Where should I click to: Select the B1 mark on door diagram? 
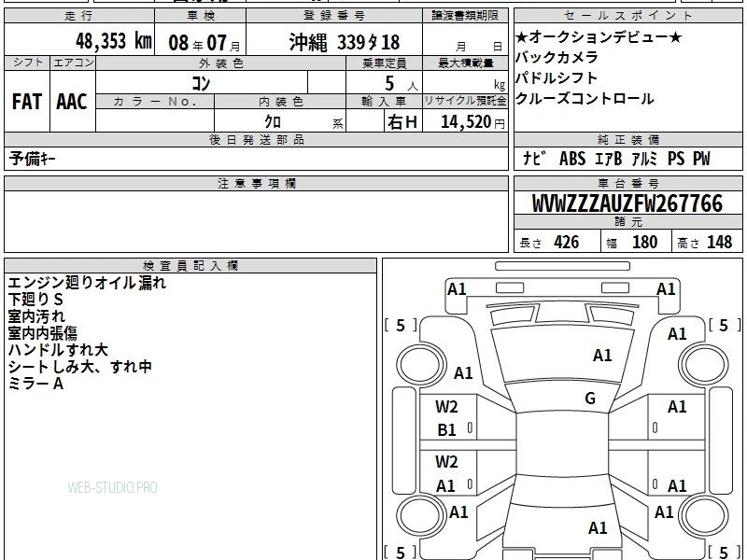446,430
